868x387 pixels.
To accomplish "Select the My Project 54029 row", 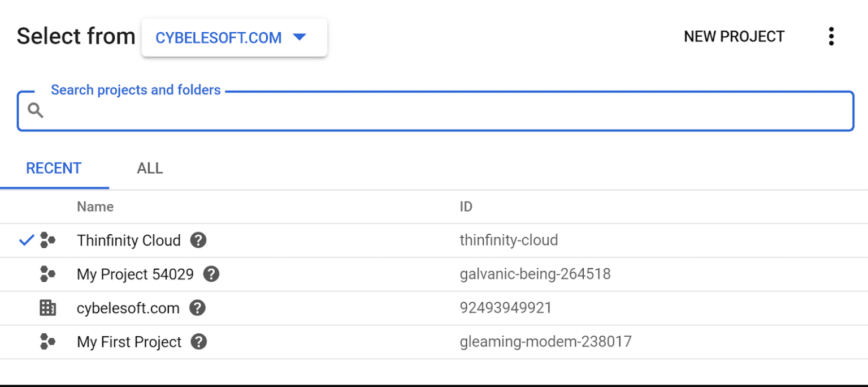I will 339,274.
